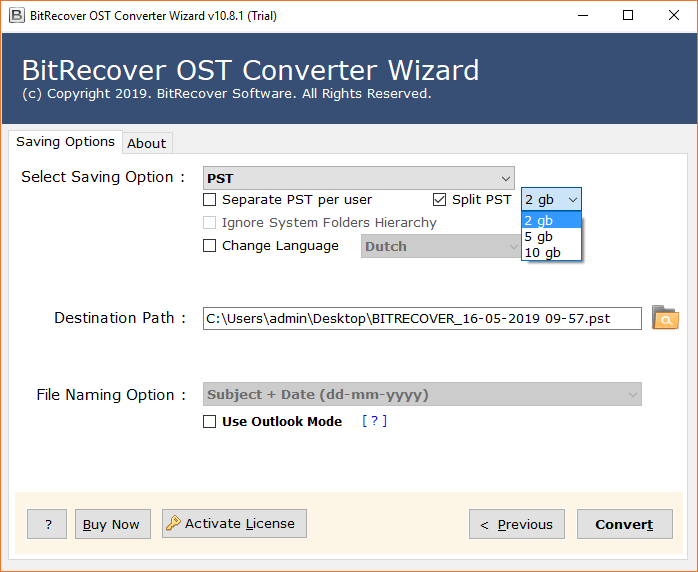
Task: Open the Select Saving Option PST dropdown
Action: (x=358, y=178)
